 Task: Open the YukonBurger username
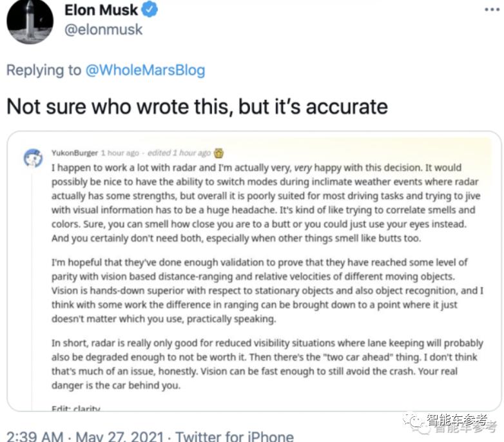(x=74, y=153)
